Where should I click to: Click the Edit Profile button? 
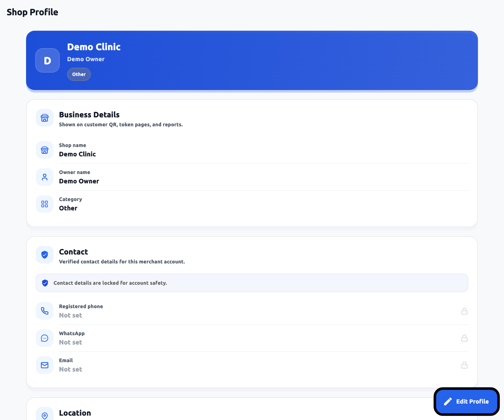tap(467, 401)
